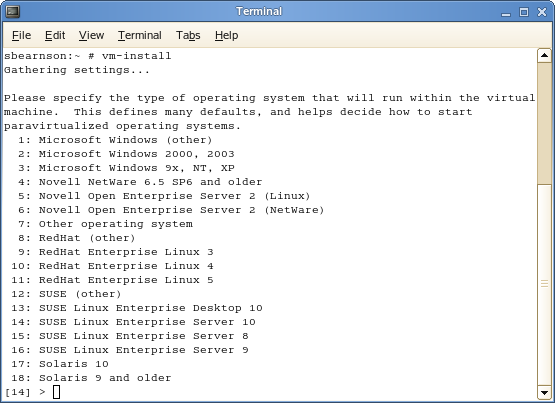
Task: Open the Tabs menu
Action: click(188, 35)
